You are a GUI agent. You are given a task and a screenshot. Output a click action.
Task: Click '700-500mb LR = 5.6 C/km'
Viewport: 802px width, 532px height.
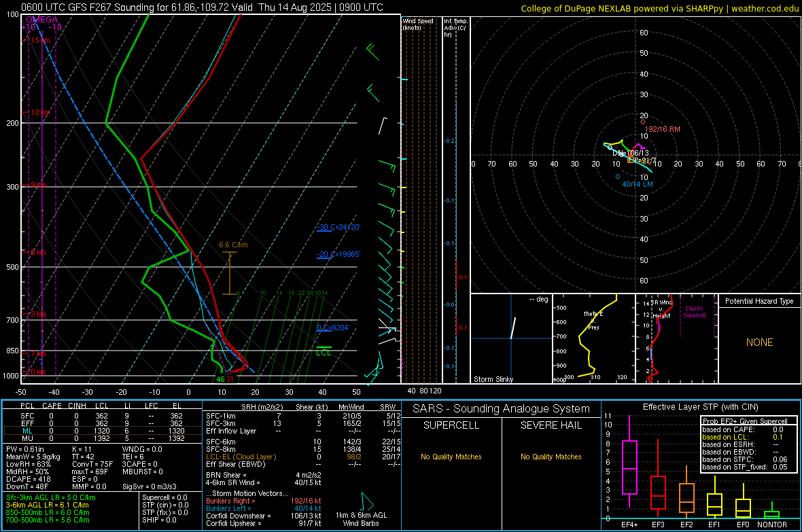click(48, 520)
